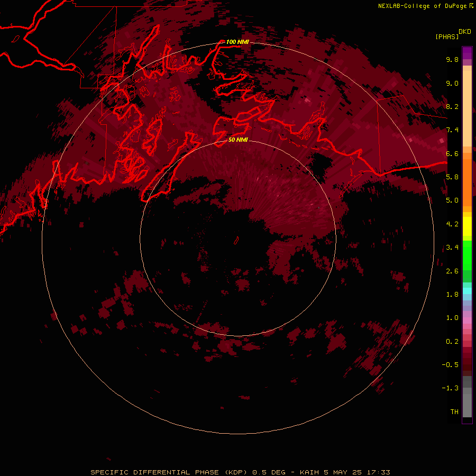Click the 100 NMI range ring label
The height and width of the screenshot is (476, 476).
pyautogui.click(x=237, y=42)
